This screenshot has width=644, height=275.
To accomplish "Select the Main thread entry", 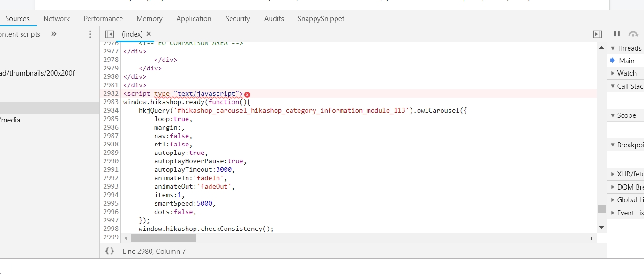I will (x=626, y=61).
